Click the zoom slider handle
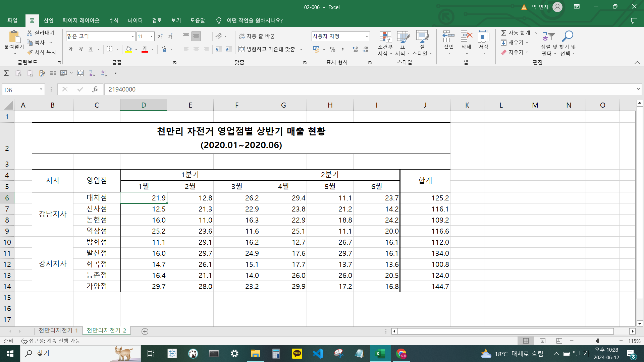 click(597, 341)
